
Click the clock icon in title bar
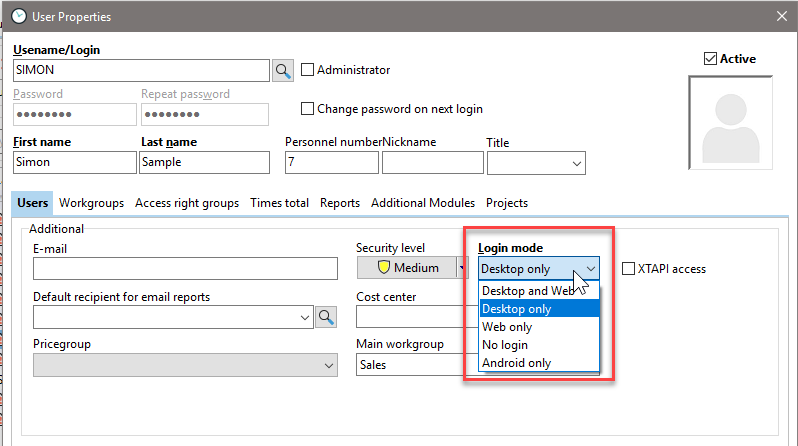[18, 16]
